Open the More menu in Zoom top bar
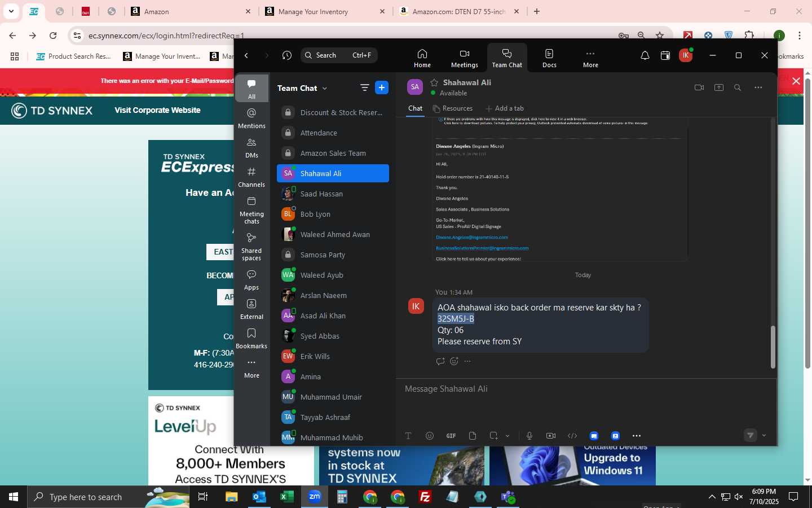The width and height of the screenshot is (812, 508). pos(590,58)
